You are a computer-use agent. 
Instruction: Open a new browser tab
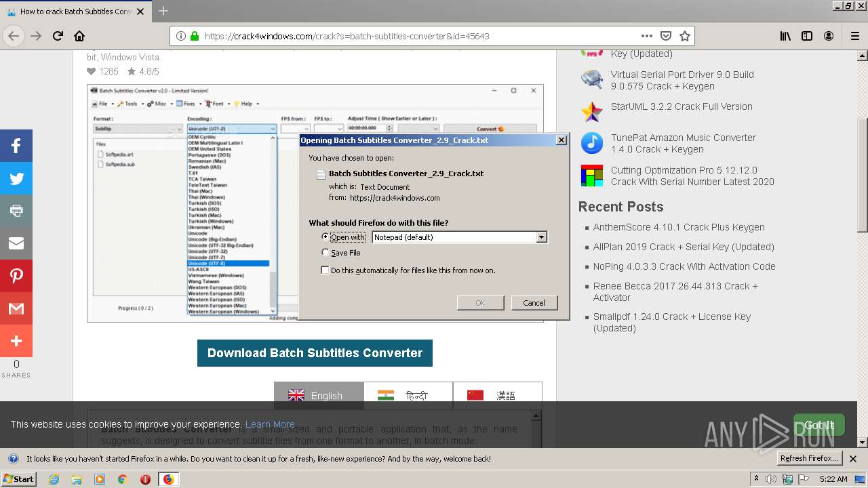click(163, 11)
